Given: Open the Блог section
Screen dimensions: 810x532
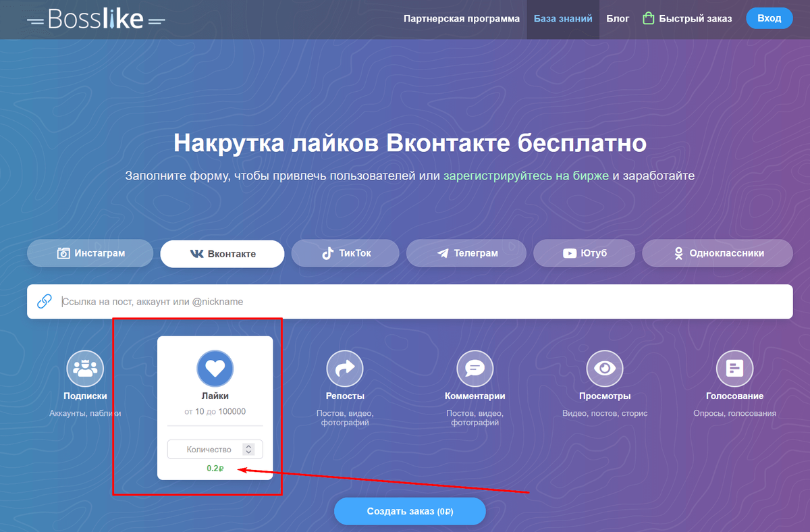Looking at the screenshot, I should tap(618, 18).
